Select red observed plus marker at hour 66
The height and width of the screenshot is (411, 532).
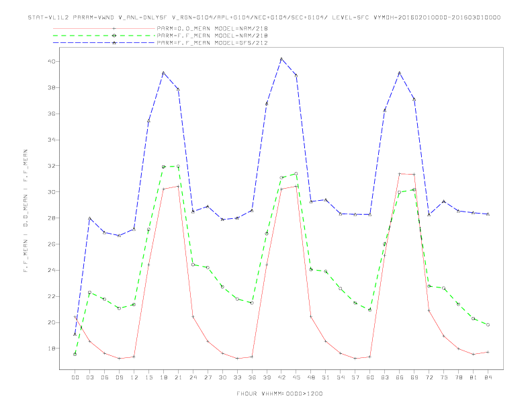click(x=400, y=174)
